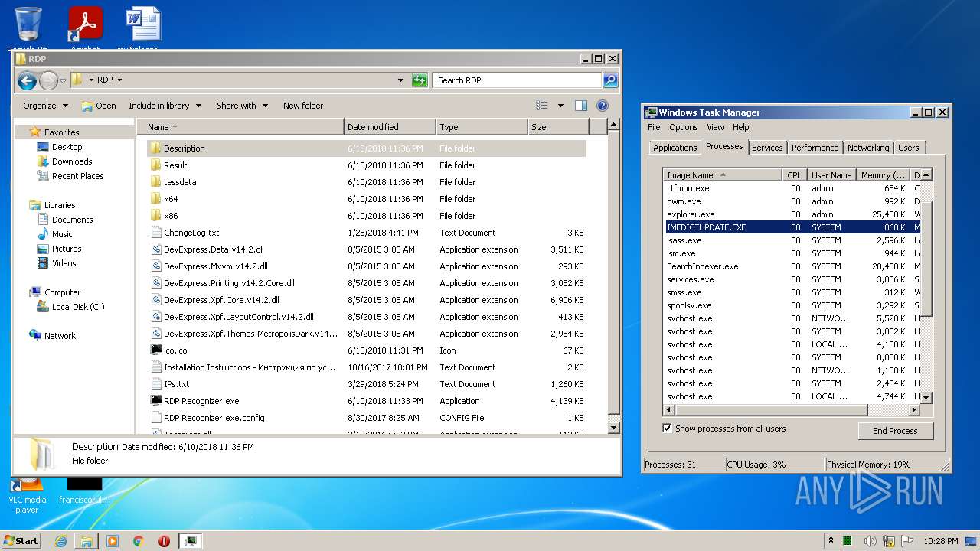The image size is (980, 551).
Task: Click the Forward arrow in Explorer
Action: (x=48, y=80)
